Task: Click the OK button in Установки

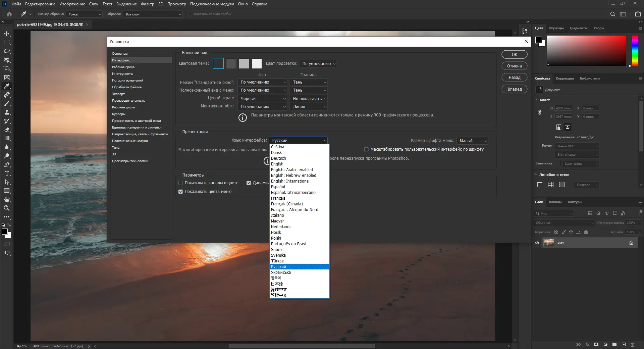Action: [x=515, y=55]
